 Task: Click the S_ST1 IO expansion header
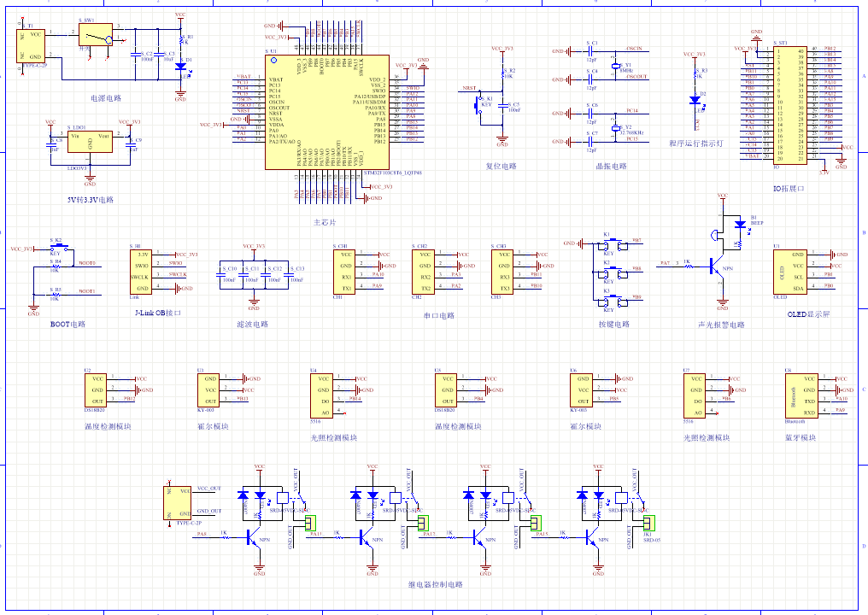coord(789,104)
